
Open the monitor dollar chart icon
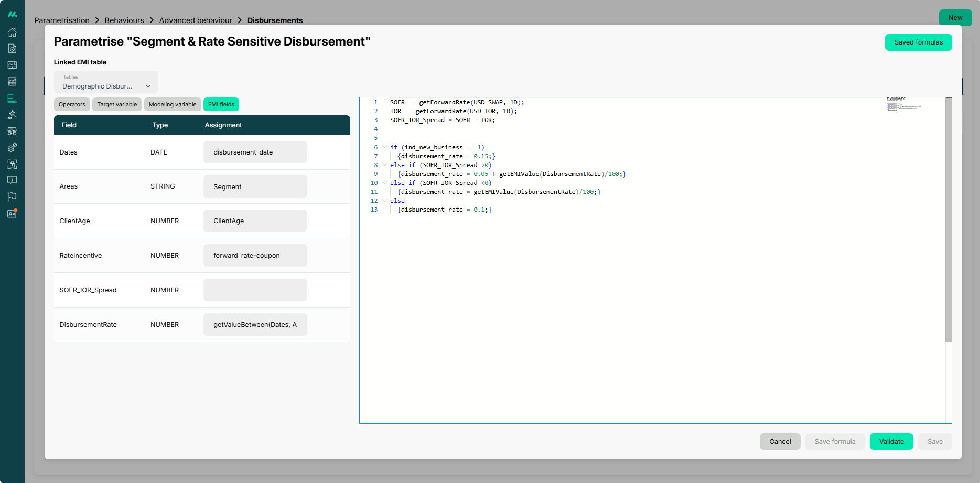(12, 65)
